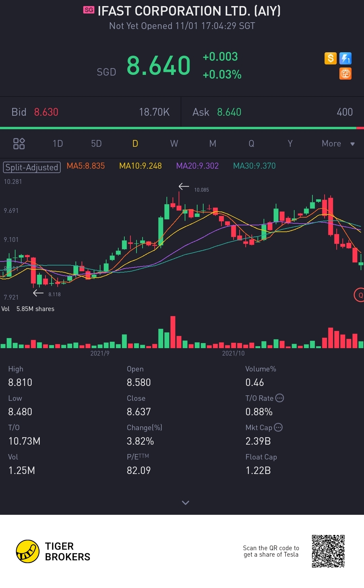Tap the main price 8.640

158,65
